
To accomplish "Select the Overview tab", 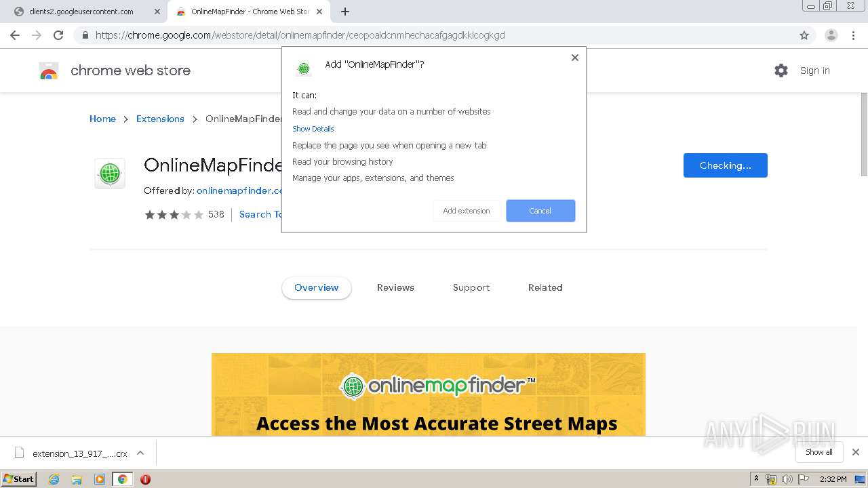I will tap(317, 287).
